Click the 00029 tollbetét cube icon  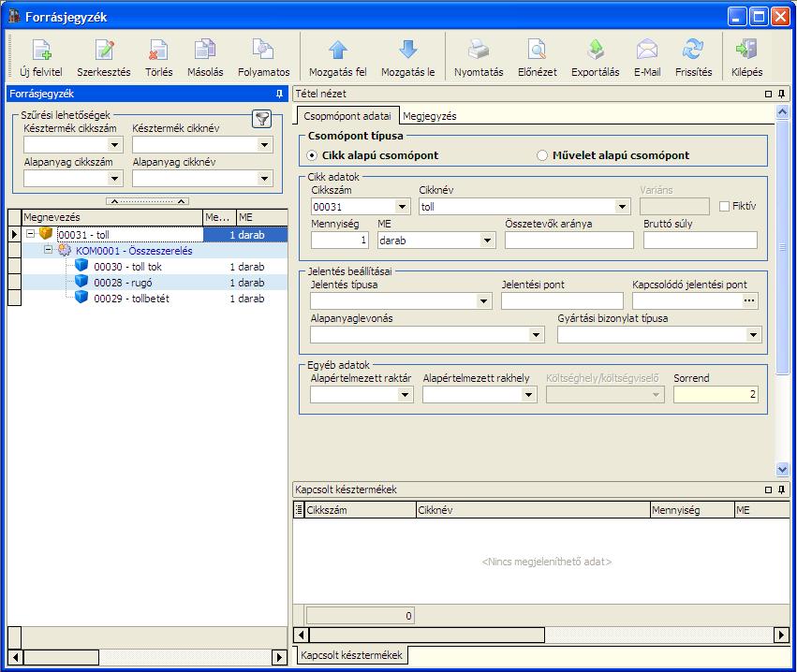coord(81,297)
